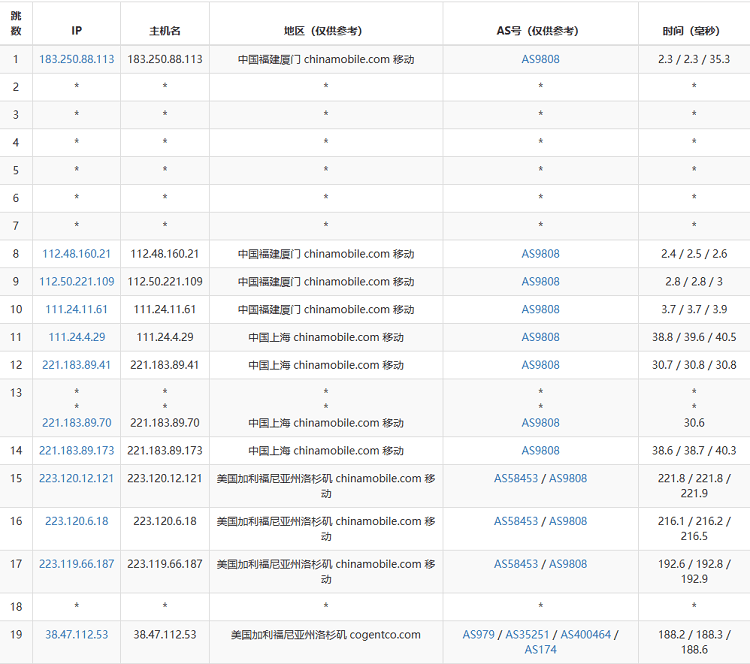
Task: Click AS58453 link in hop 17 row
Action: [516, 564]
